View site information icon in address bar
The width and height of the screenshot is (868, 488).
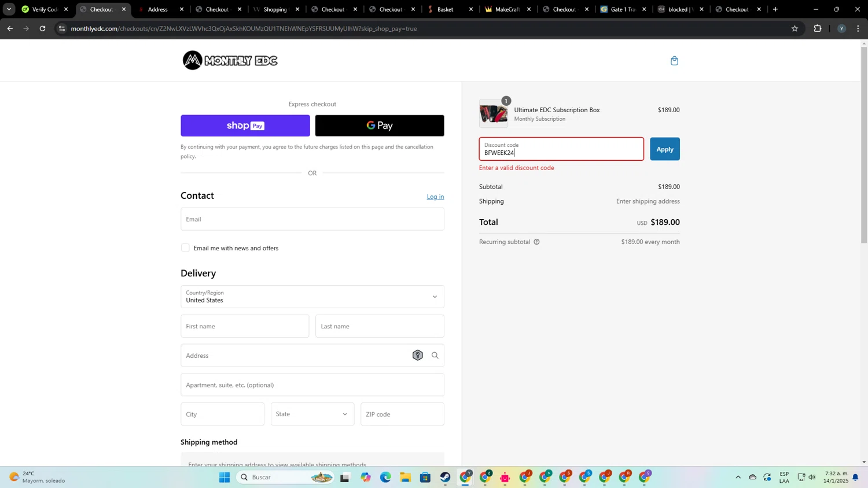[62, 28]
